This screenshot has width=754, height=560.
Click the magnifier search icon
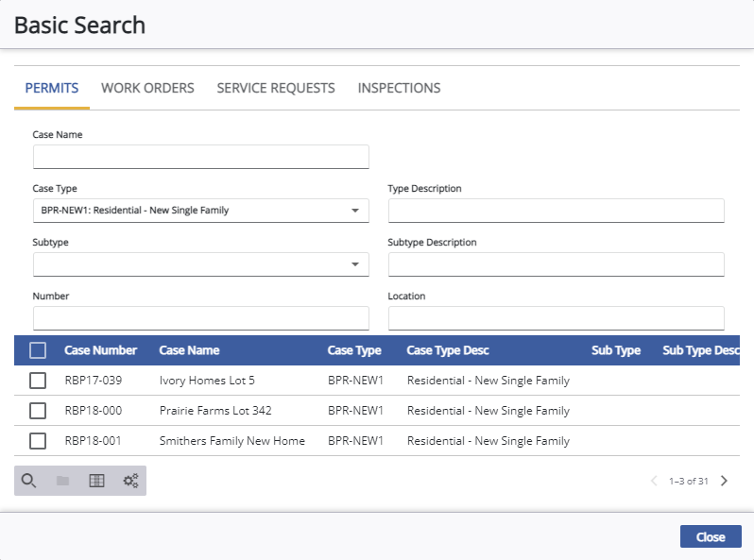pos(29,481)
